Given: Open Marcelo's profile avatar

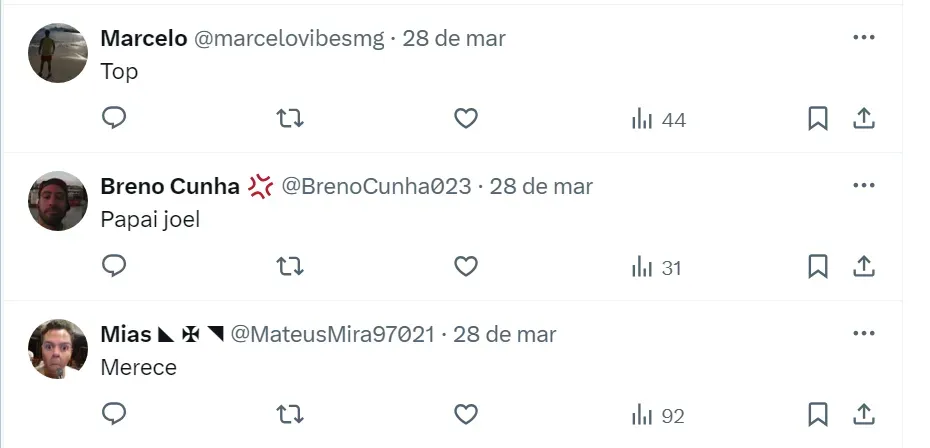Looking at the screenshot, I should point(58,53).
